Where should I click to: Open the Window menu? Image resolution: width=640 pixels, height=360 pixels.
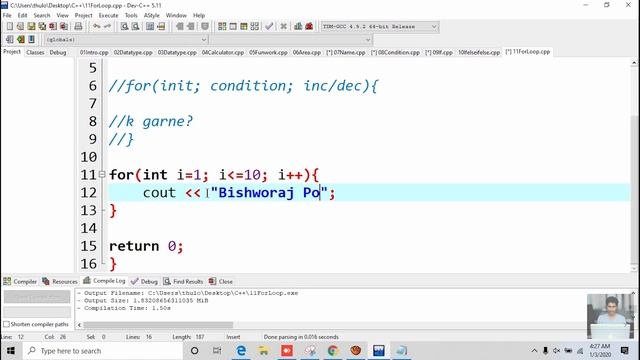pos(176,16)
